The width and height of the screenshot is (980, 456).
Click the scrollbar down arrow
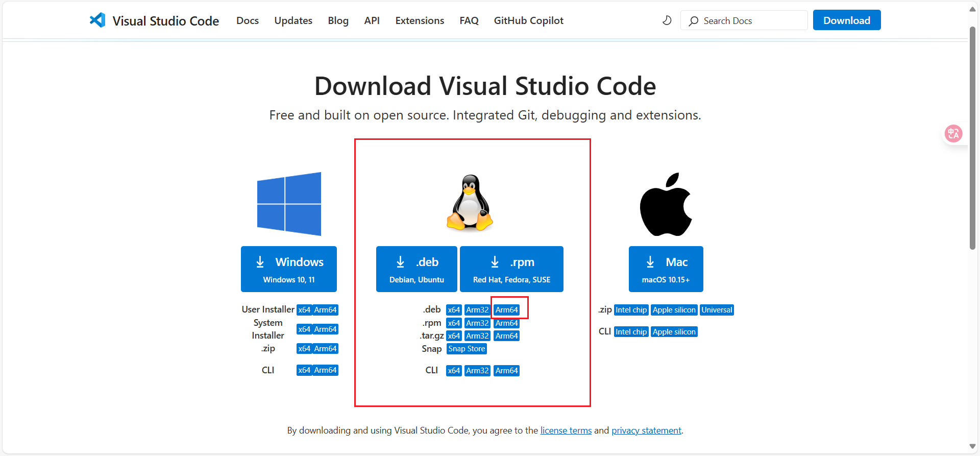coord(972,447)
